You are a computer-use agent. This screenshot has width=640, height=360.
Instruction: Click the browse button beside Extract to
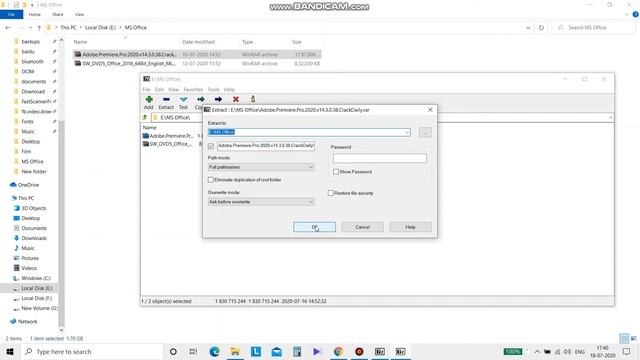[425, 132]
